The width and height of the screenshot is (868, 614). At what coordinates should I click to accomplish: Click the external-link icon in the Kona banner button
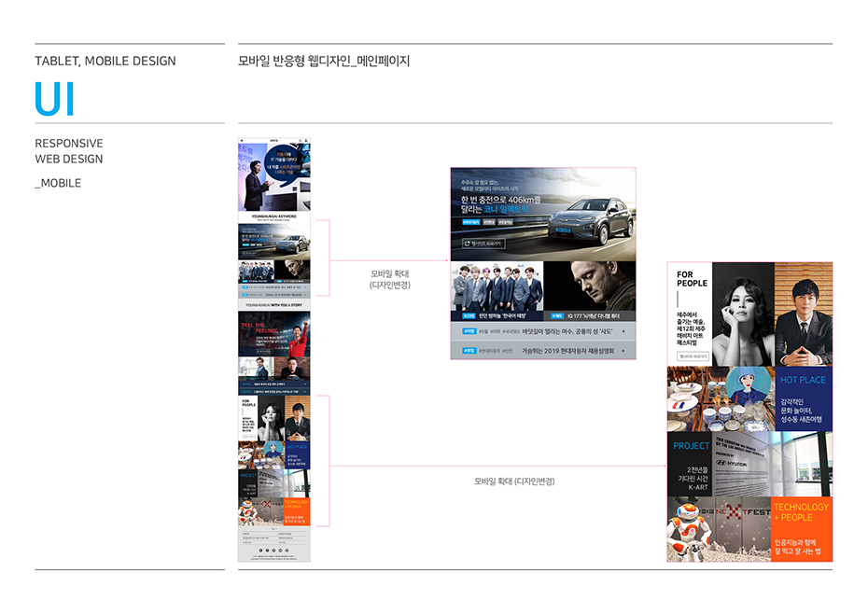(468, 244)
